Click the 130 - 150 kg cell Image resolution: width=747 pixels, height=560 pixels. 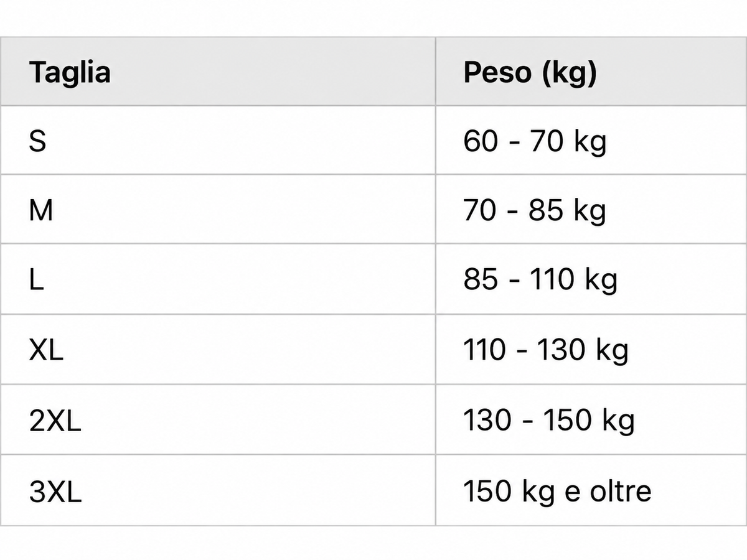coord(591,419)
